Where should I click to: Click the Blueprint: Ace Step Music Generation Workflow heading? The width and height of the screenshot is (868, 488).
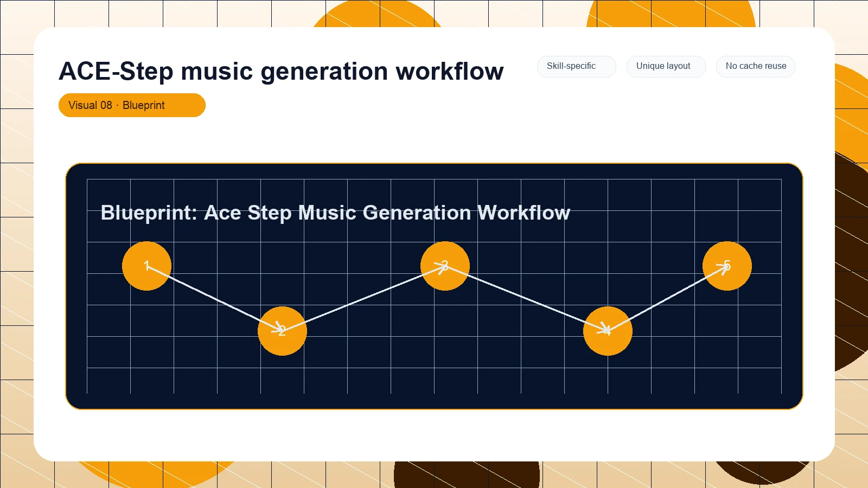click(335, 213)
